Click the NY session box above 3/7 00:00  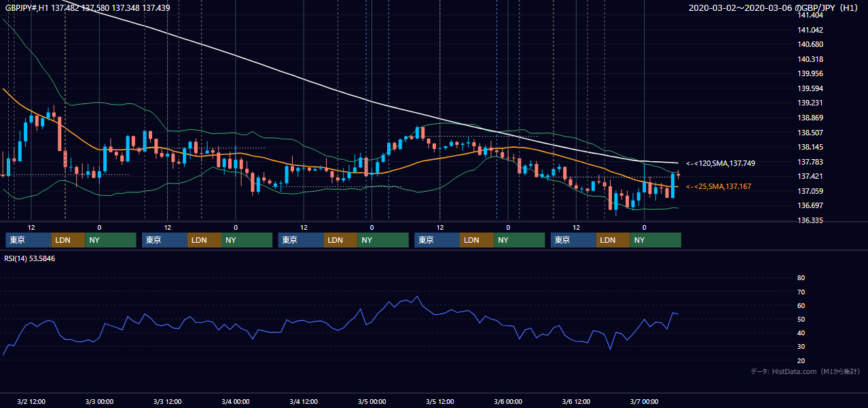(x=655, y=240)
